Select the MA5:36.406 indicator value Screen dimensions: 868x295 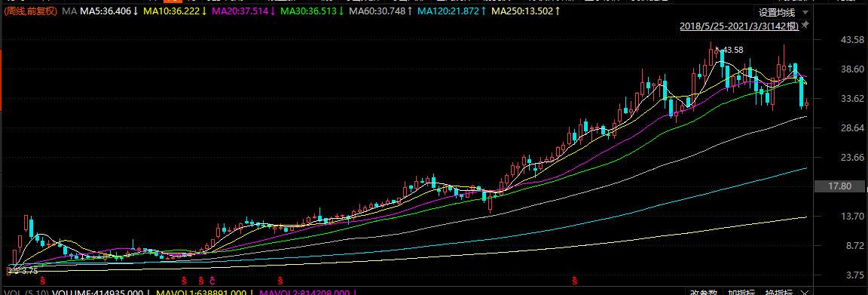tap(105, 11)
